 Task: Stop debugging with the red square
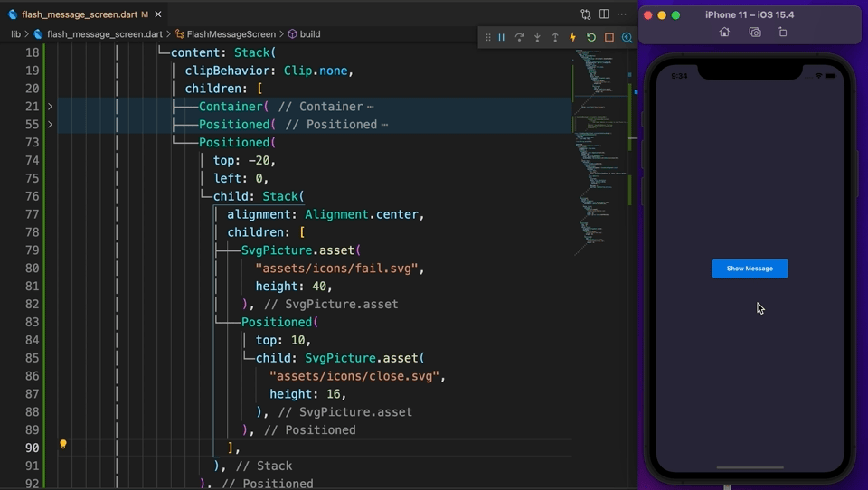(609, 38)
